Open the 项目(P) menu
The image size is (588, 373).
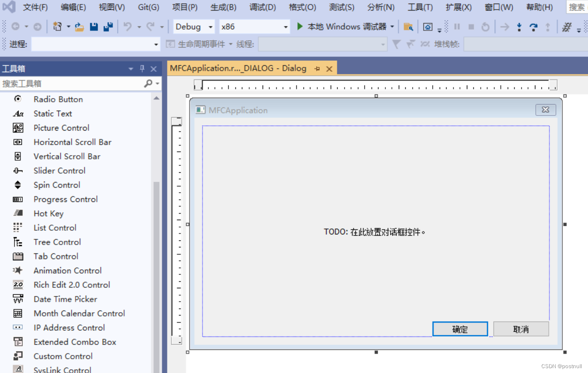coord(185,7)
